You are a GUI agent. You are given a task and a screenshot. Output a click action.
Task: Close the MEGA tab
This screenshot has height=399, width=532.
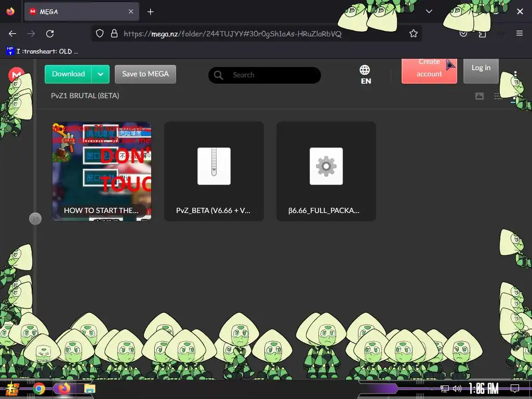click(131, 11)
